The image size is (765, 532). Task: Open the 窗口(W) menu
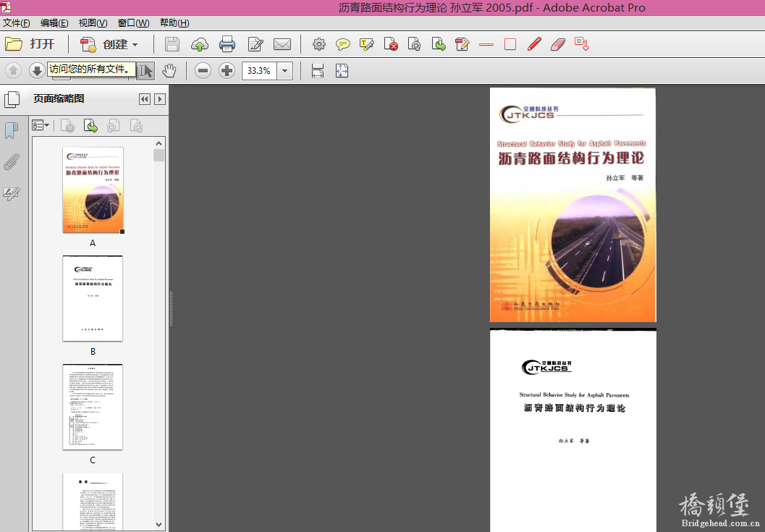[x=134, y=23]
